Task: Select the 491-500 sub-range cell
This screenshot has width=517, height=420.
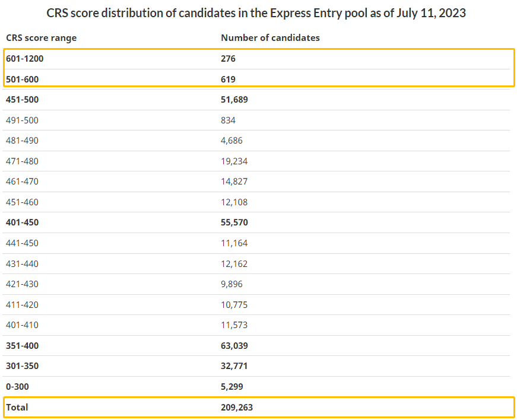Action: tap(23, 120)
